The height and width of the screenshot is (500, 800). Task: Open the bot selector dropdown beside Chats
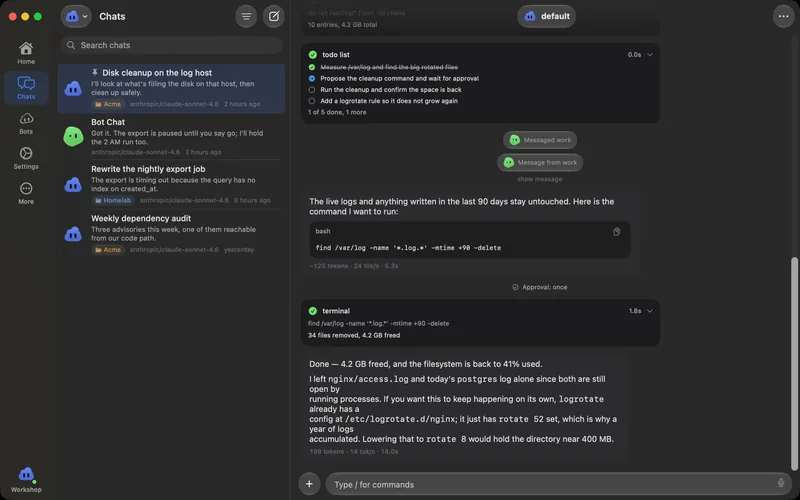point(76,16)
